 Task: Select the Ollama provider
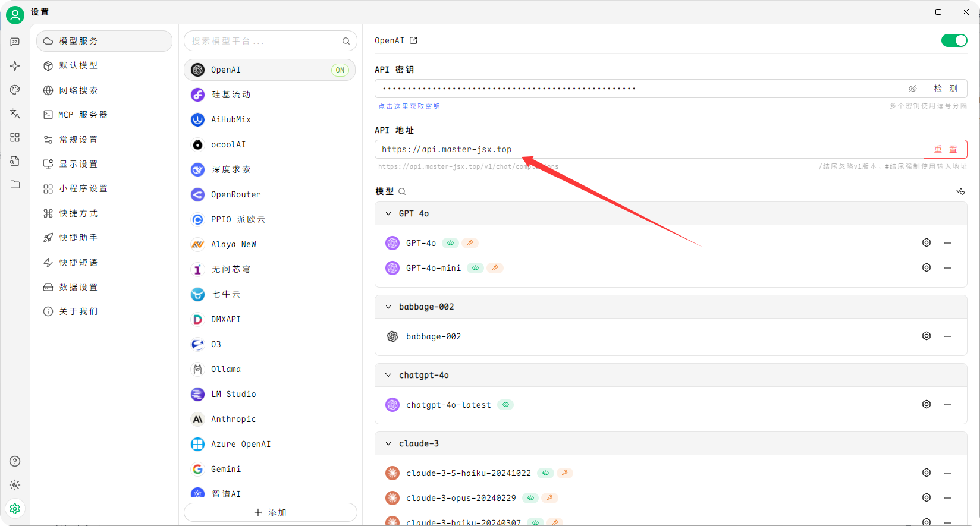(270, 369)
